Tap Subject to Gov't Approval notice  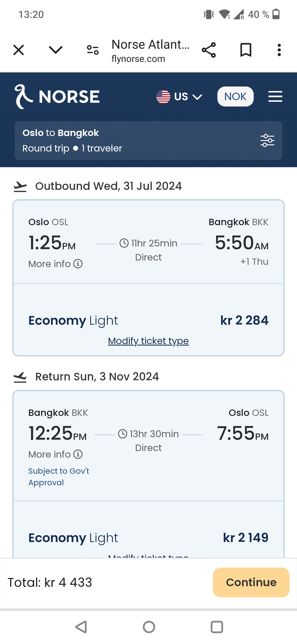click(x=59, y=477)
